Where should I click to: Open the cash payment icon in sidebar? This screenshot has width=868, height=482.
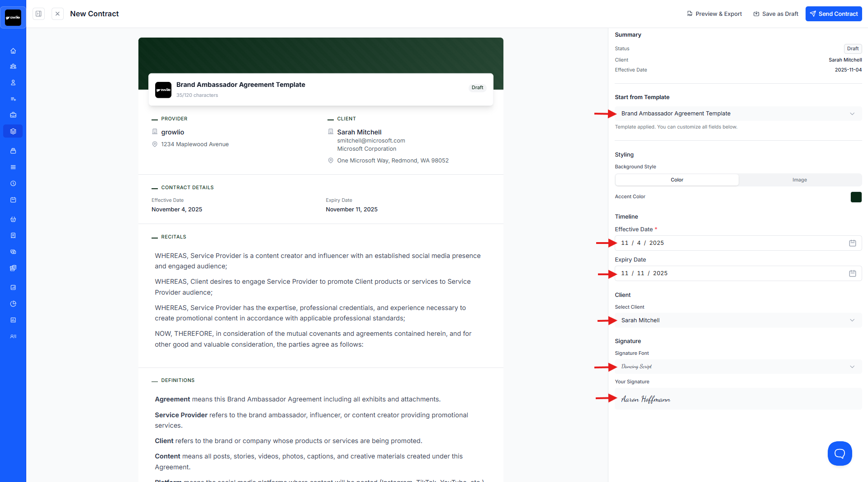(x=13, y=252)
